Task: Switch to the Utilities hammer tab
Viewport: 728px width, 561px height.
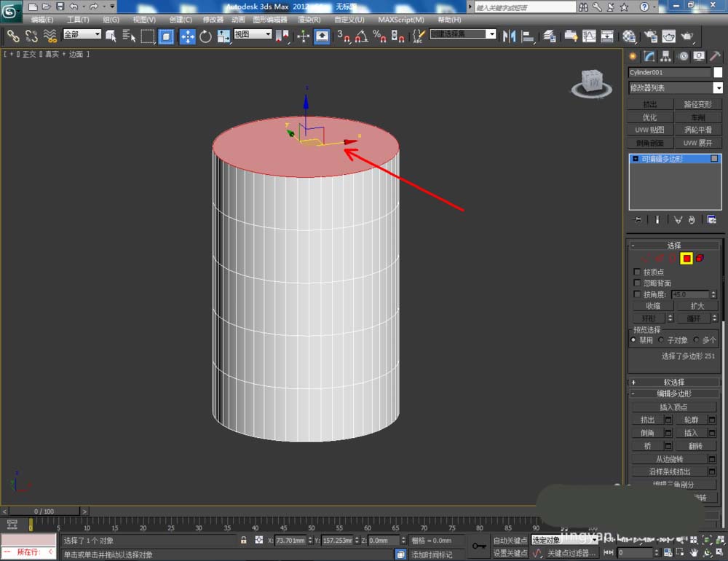Action: [716, 56]
